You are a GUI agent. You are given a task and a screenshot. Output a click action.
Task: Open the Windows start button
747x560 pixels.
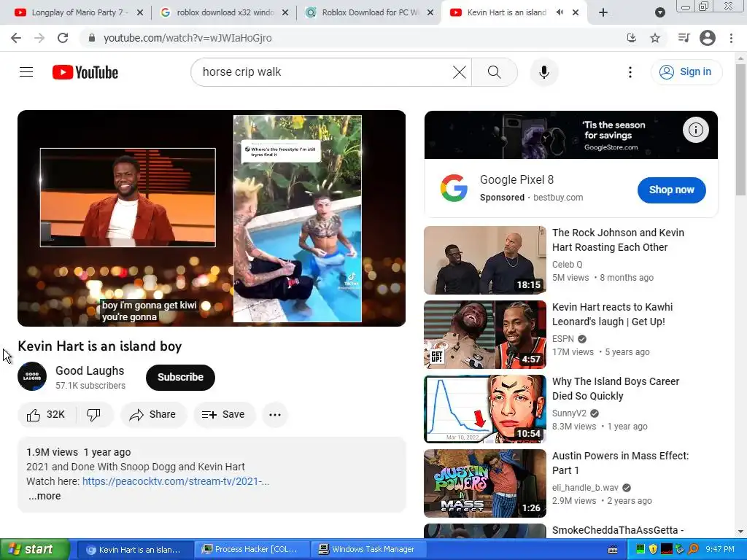pos(35,549)
